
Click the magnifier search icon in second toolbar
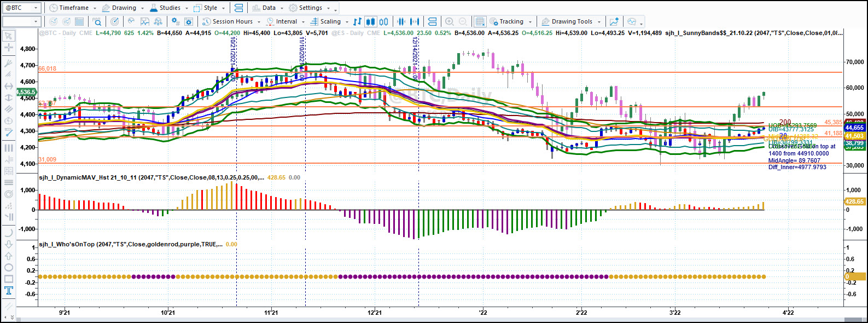point(97,22)
